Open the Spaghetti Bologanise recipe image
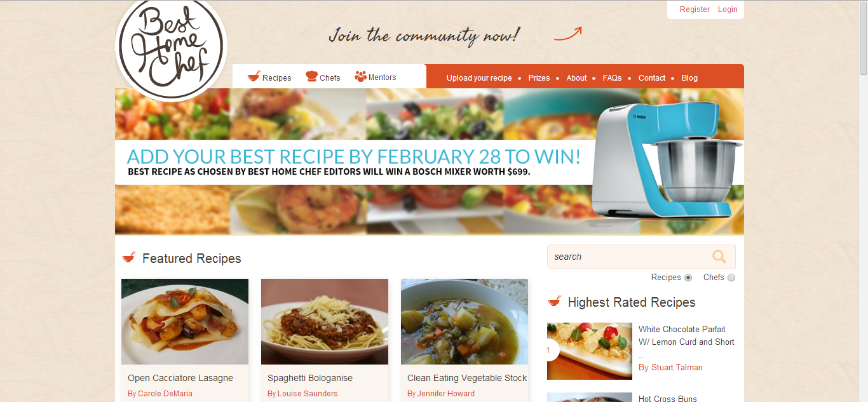This screenshot has height=402, width=868. [x=325, y=321]
